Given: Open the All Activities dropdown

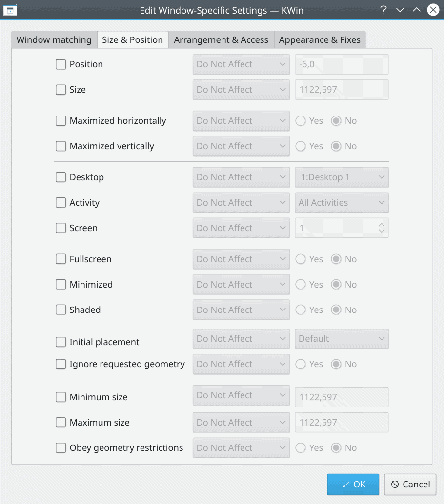Looking at the screenshot, I should (342, 202).
